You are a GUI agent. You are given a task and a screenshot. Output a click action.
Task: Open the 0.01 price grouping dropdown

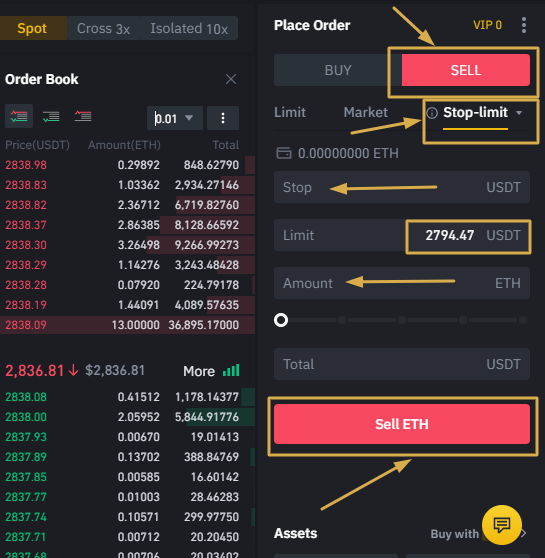click(x=175, y=118)
